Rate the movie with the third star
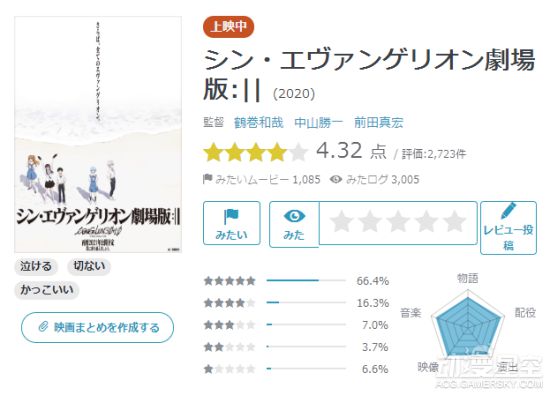This screenshot has height=395, width=550. [x=398, y=222]
